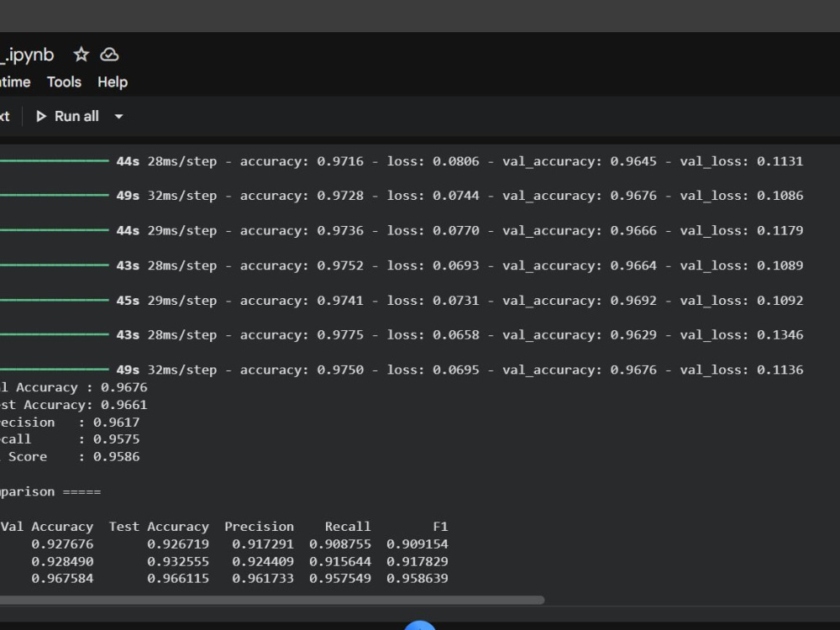Image resolution: width=840 pixels, height=630 pixels.
Task: Click table cell 0.961733
Action: [x=262, y=579]
